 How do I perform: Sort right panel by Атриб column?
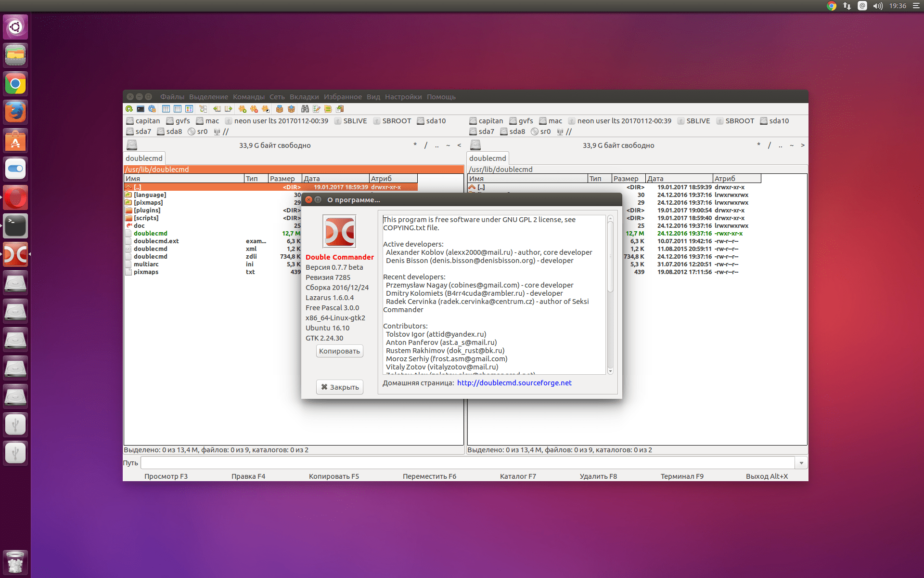737,179
